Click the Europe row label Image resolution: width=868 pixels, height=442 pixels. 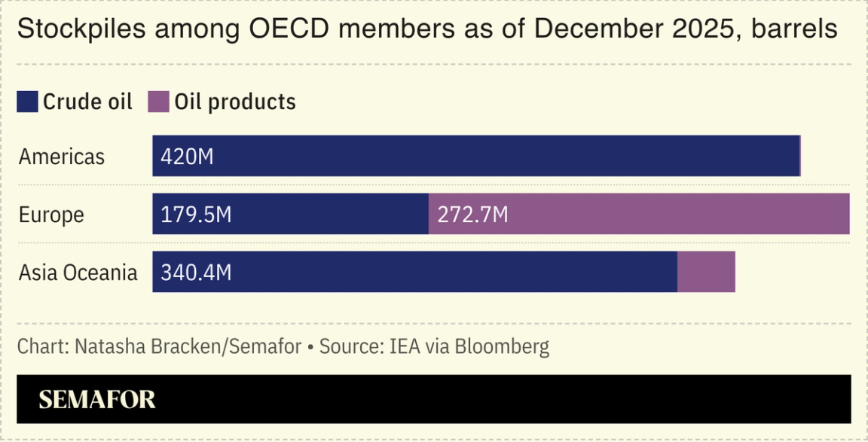[x=51, y=215]
